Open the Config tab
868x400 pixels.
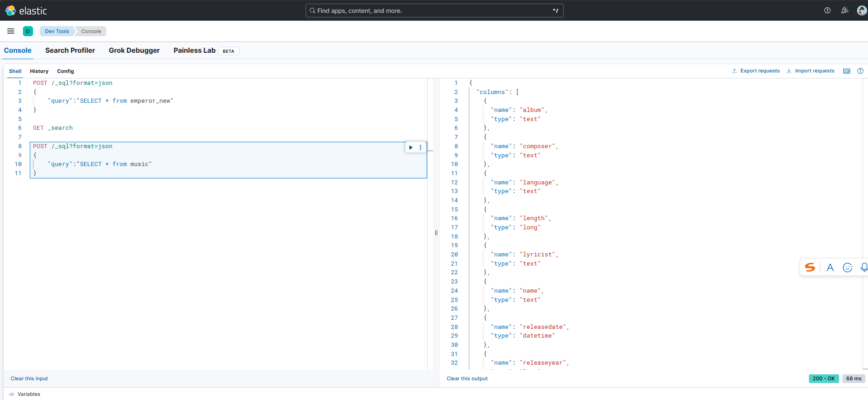66,71
